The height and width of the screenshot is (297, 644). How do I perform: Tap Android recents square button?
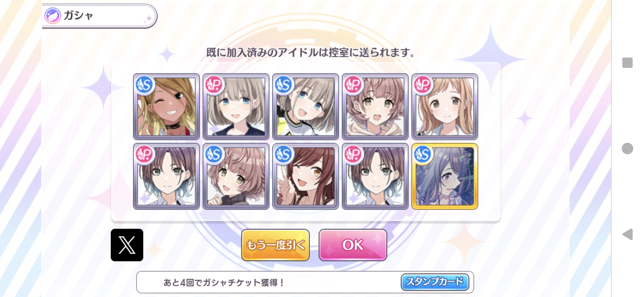[627, 63]
